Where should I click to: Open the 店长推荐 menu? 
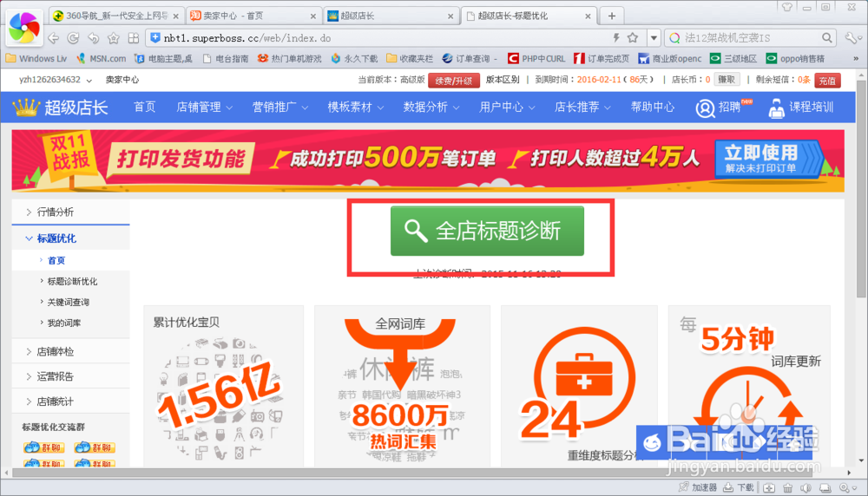pyautogui.click(x=582, y=108)
